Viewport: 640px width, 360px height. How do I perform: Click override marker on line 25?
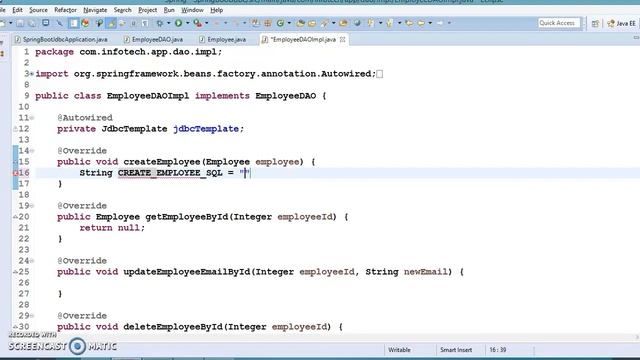click(x=15, y=272)
